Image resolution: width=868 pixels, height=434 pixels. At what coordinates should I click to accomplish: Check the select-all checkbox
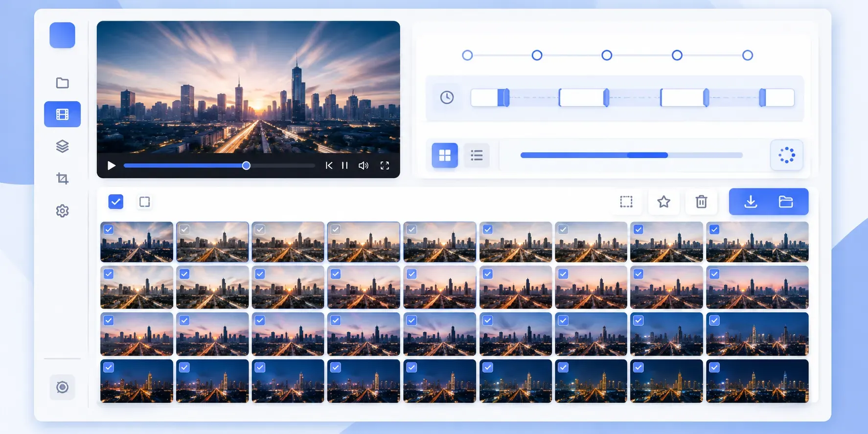point(115,202)
